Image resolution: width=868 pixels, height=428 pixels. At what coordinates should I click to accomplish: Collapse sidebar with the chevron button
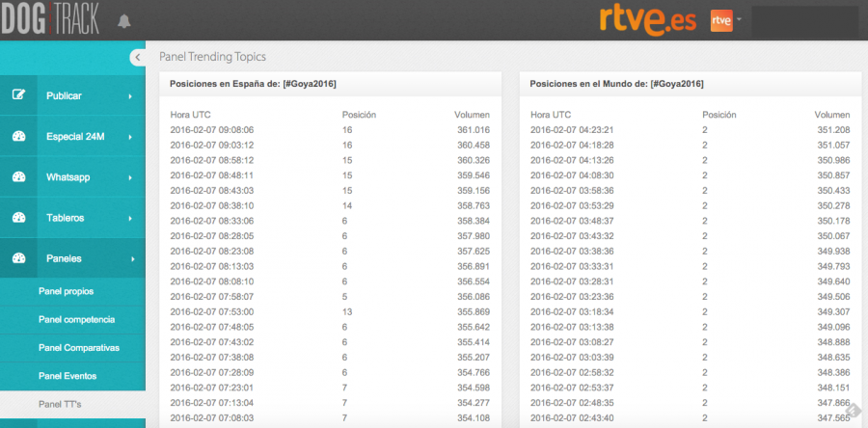[137, 58]
